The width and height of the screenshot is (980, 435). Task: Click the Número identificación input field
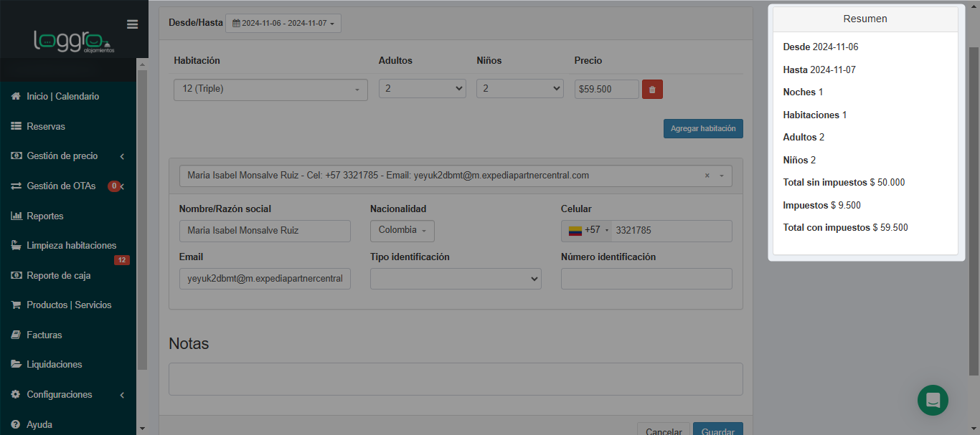pyautogui.click(x=646, y=279)
